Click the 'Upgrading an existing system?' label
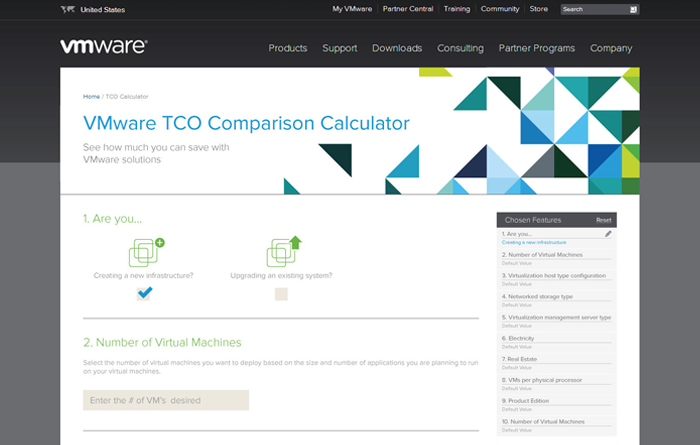The width and height of the screenshot is (700, 445). [281, 275]
